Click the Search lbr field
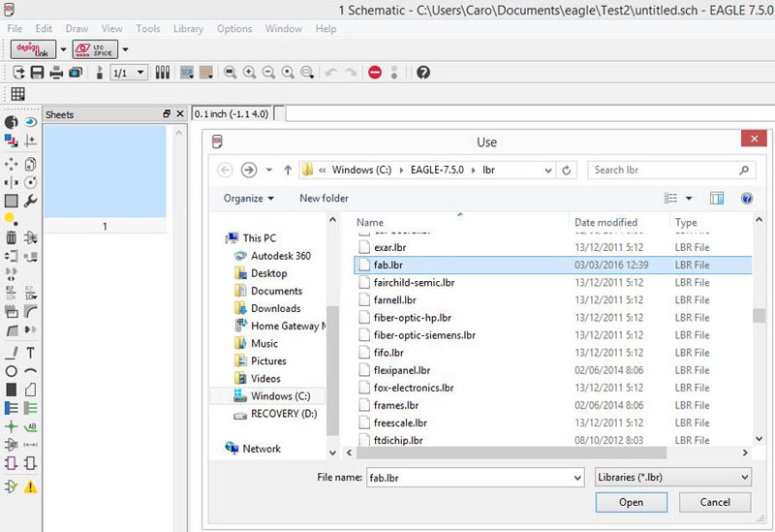Screen dimensions: 775x532 coord(671,171)
